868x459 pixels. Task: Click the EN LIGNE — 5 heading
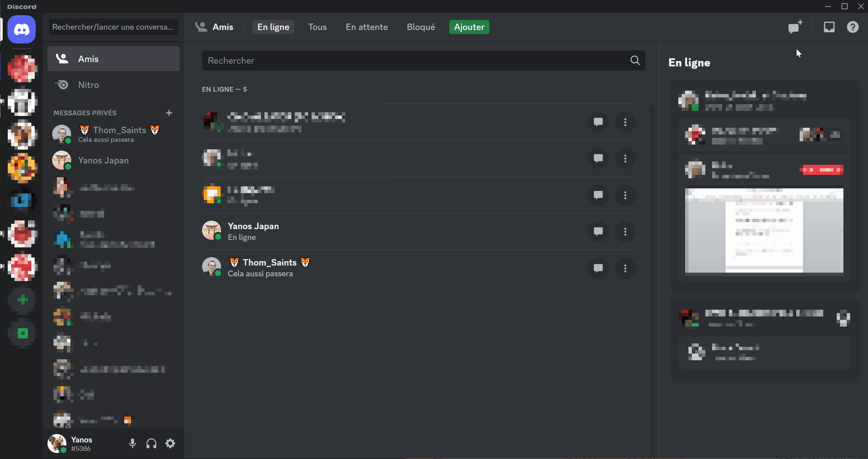[x=224, y=89]
